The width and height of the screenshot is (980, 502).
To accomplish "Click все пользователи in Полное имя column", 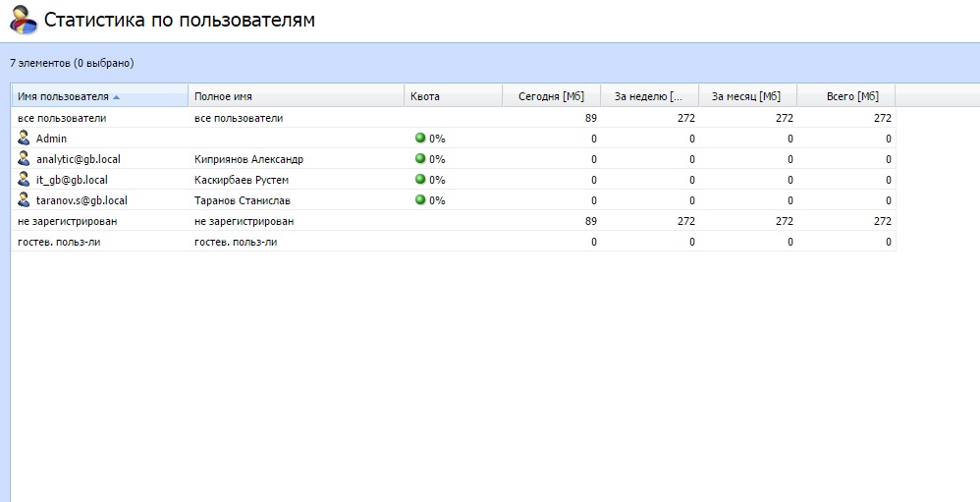I will 239,118.
